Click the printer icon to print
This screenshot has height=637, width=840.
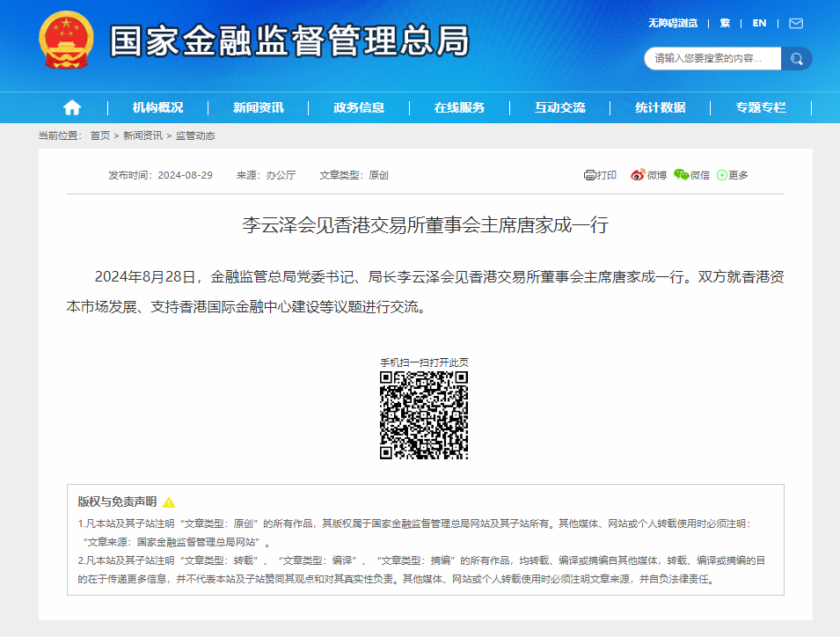point(589,175)
